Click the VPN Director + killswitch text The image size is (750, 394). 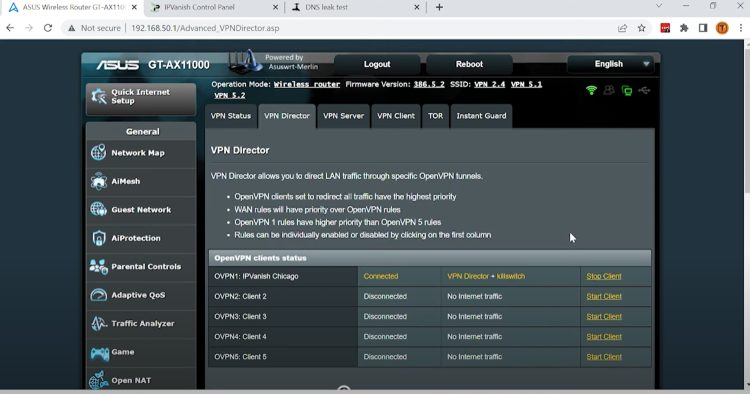486,276
